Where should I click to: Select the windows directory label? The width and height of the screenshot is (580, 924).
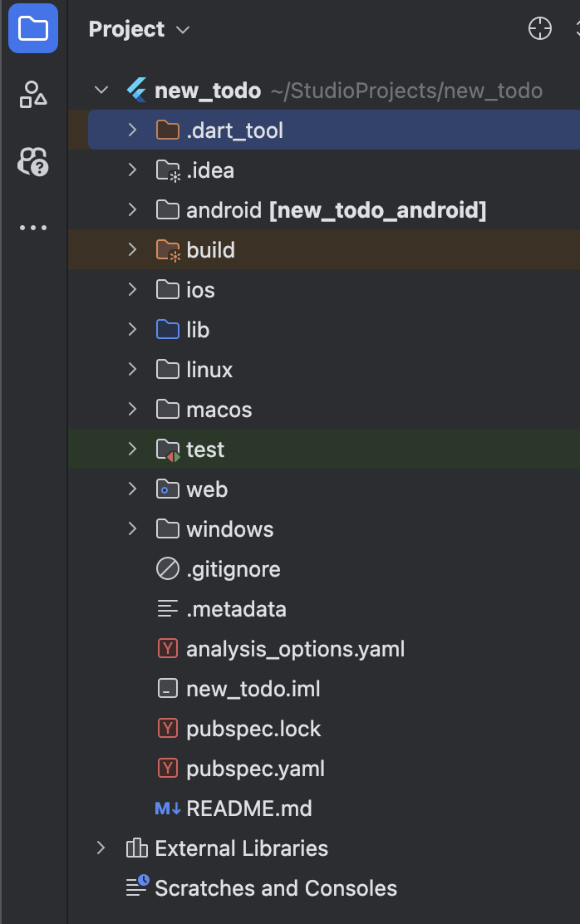coord(230,529)
